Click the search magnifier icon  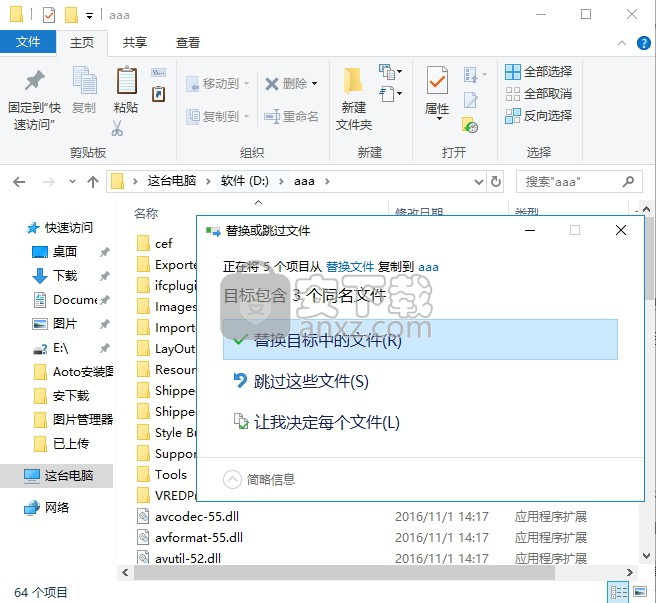[628, 181]
